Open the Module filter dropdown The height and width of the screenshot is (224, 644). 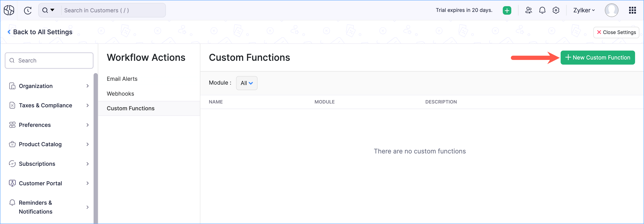[246, 83]
